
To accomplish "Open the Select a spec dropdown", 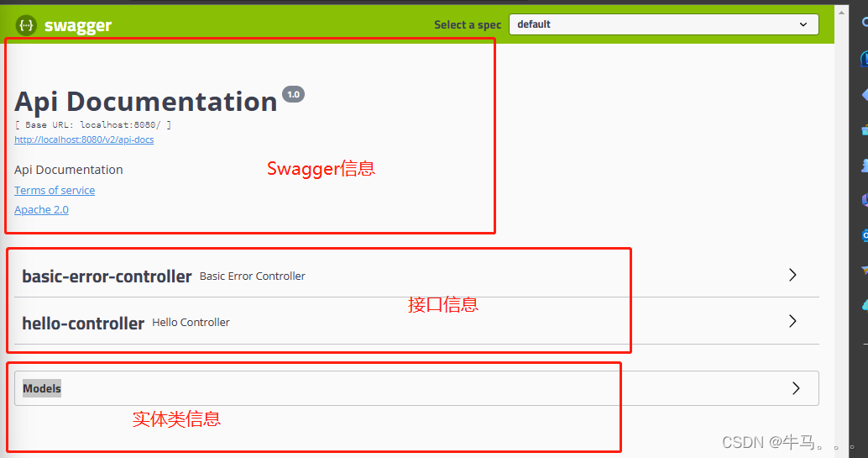I will coord(664,24).
